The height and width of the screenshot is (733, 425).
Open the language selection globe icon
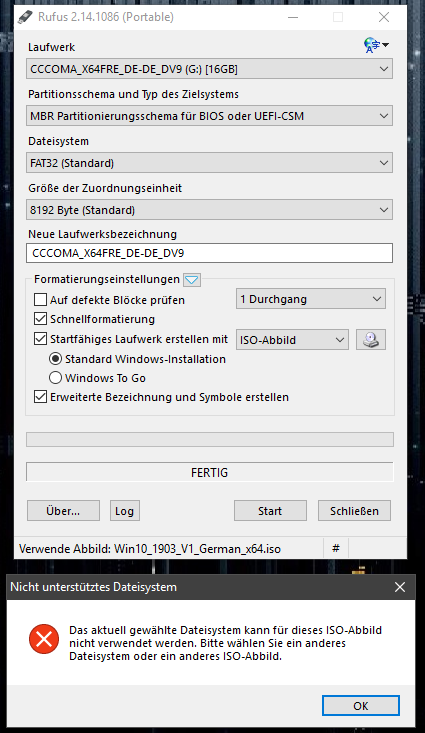pyautogui.click(x=376, y=45)
